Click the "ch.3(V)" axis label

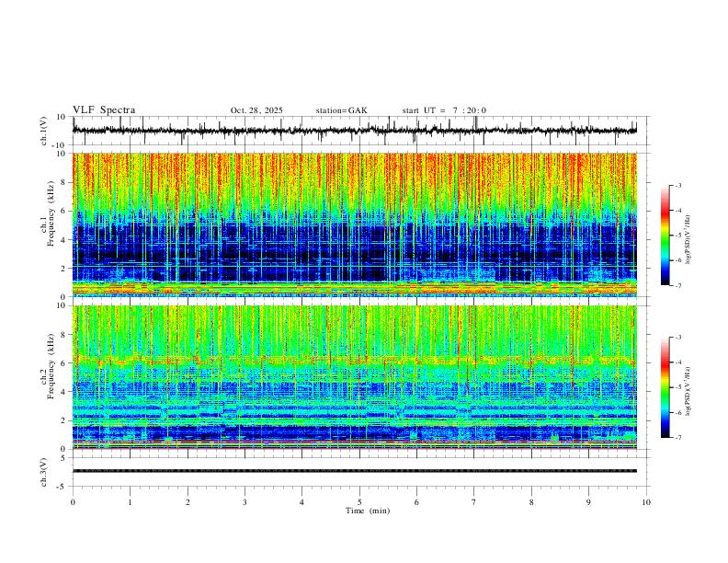tap(44, 472)
